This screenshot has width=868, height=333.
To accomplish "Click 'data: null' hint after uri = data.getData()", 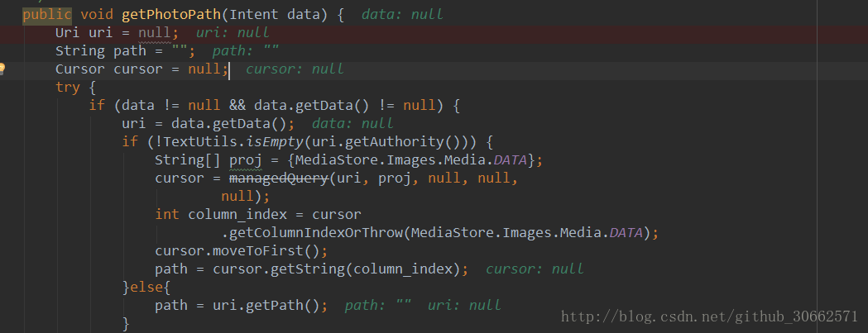I will point(352,124).
